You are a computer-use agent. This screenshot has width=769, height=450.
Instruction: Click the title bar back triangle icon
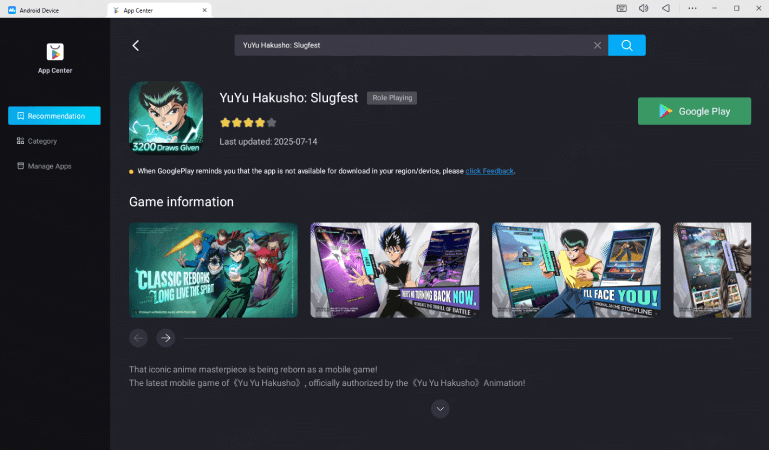pos(666,8)
